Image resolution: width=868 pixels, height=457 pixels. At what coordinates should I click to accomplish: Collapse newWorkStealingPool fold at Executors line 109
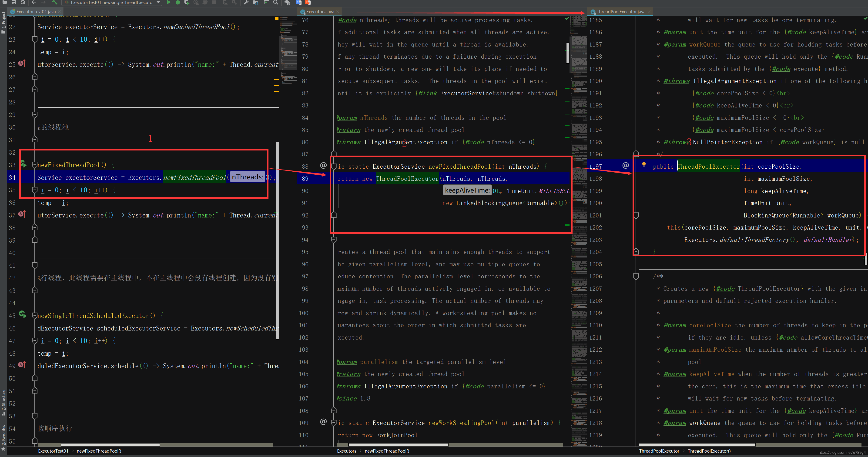pyautogui.click(x=334, y=423)
